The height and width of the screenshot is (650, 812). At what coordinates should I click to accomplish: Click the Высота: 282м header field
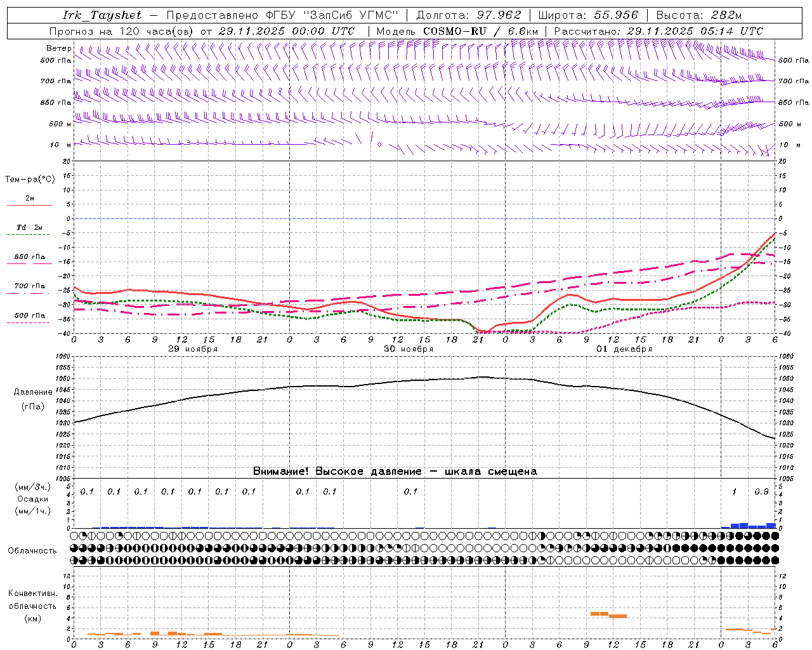(x=699, y=15)
